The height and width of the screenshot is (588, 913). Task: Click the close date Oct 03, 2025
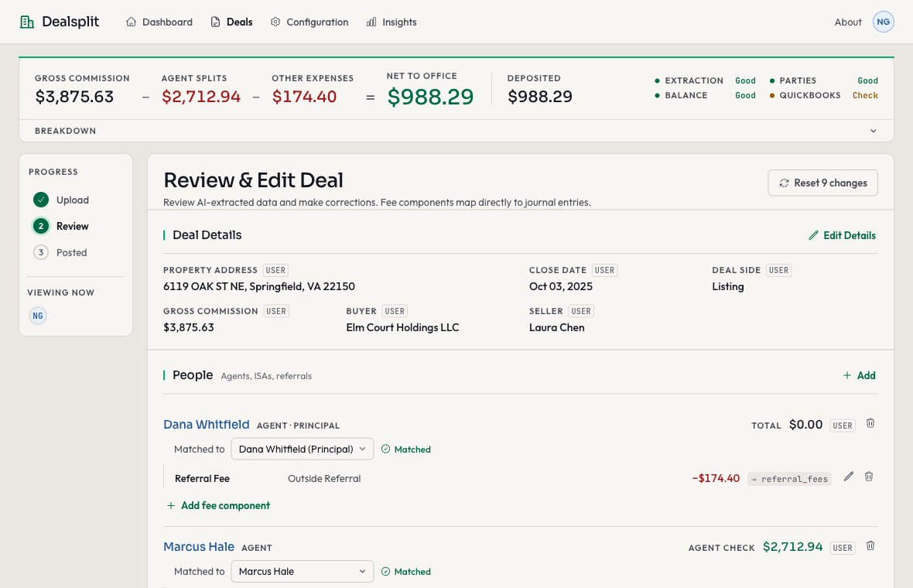pyautogui.click(x=561, y=286)
